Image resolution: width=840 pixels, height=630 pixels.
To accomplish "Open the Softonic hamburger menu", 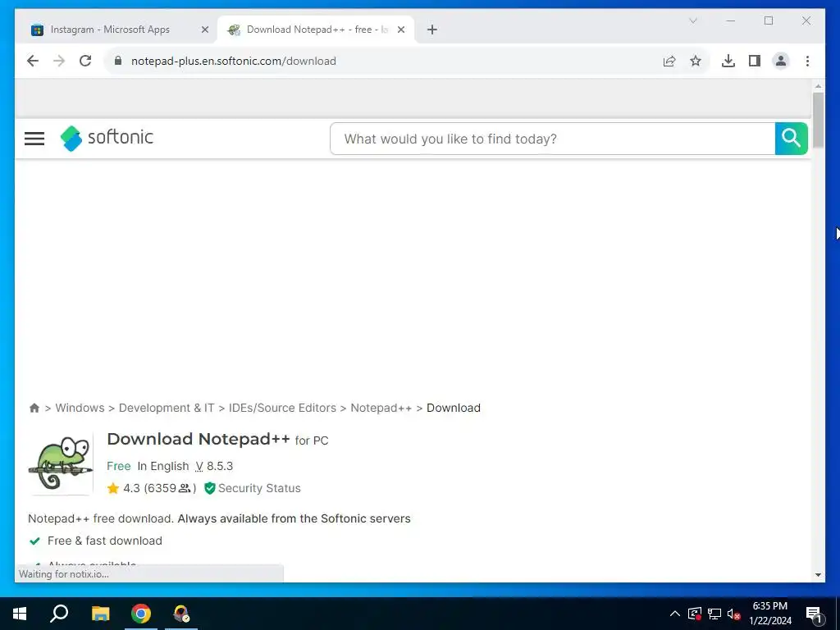I will tap(34, 139).
